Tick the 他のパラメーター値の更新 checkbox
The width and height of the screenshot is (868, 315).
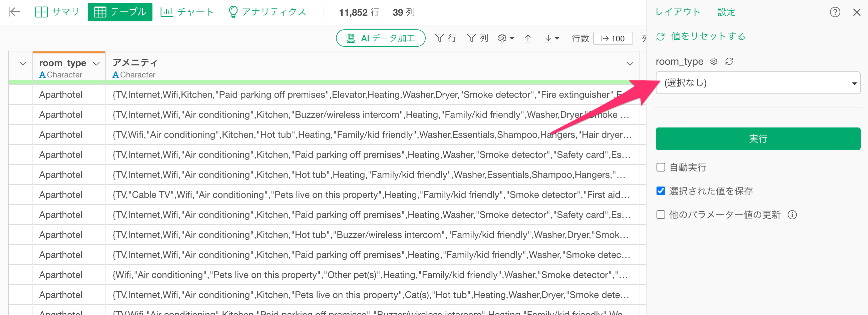(x=661, y=215)
